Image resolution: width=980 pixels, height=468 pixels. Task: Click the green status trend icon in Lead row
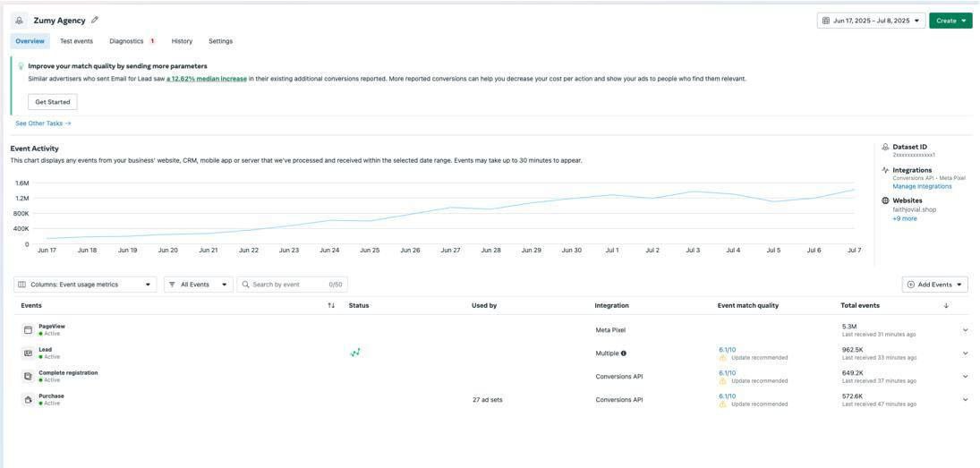(x=355, y=353)
